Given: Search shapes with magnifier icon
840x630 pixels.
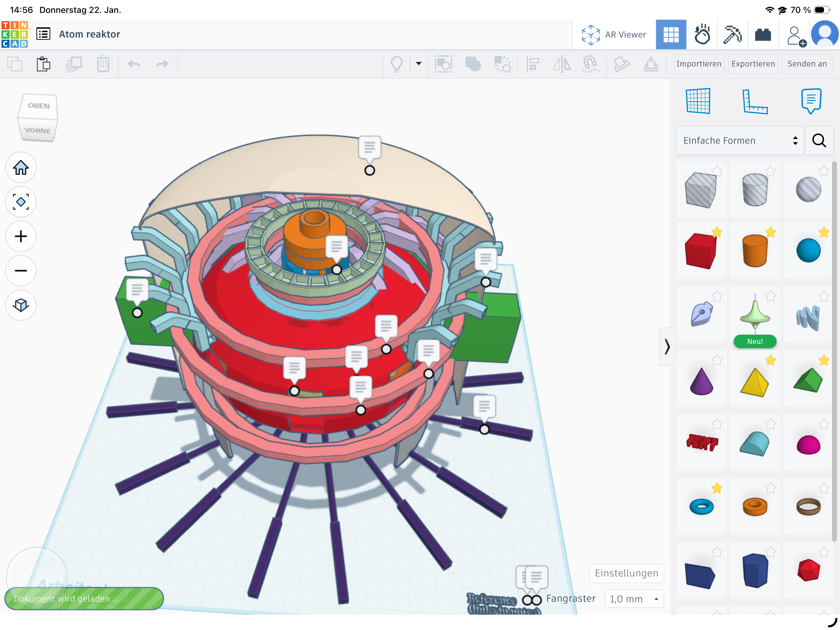Looking at the screenshot, I should point(819,141).
